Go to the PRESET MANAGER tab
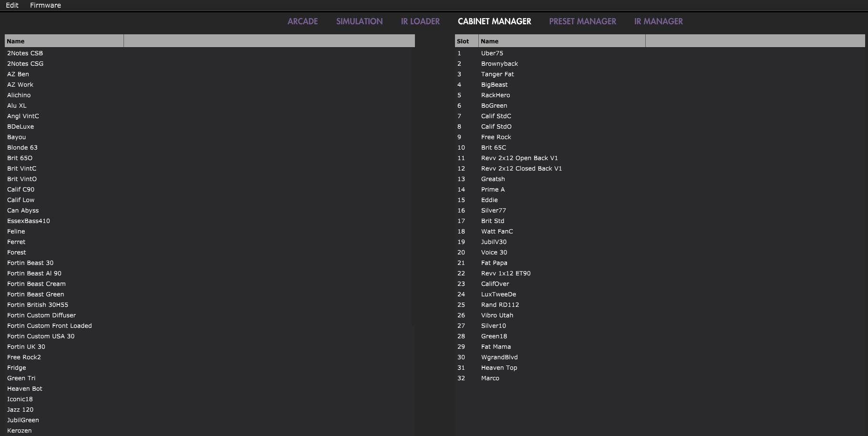The image size is (868, 436). (582, 21)
